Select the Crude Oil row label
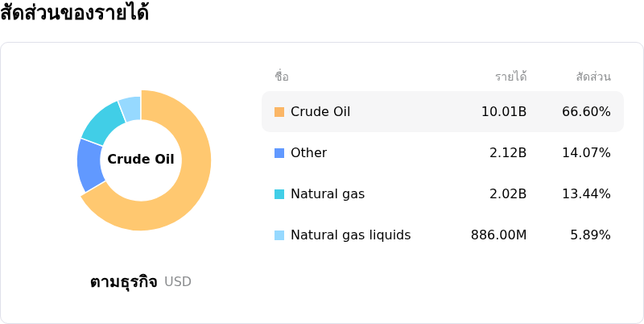The image size is (644, 324). tap(320, 112)
